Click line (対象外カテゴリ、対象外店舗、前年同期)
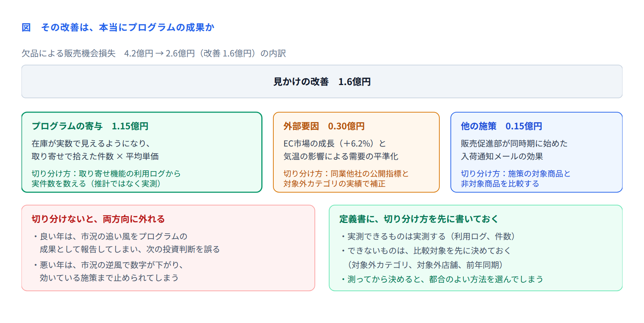644x323 pixels. [x=425, y=265]
